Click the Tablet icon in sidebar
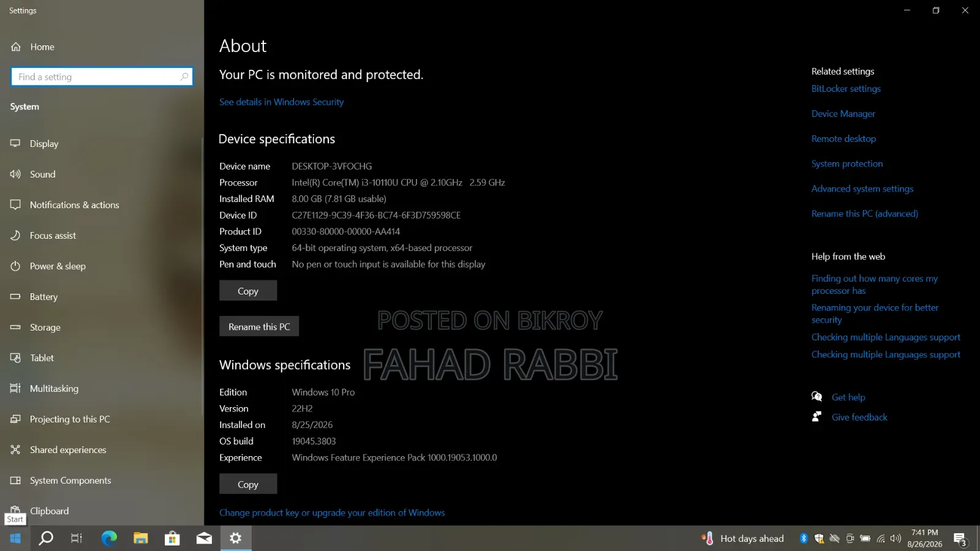Screen dimensions: 980x551 (15, 358)
